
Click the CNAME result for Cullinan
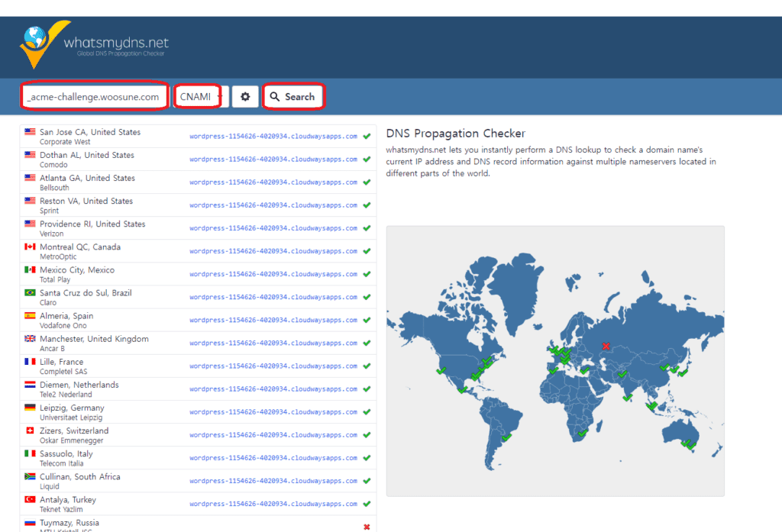(x=273, y=481)
